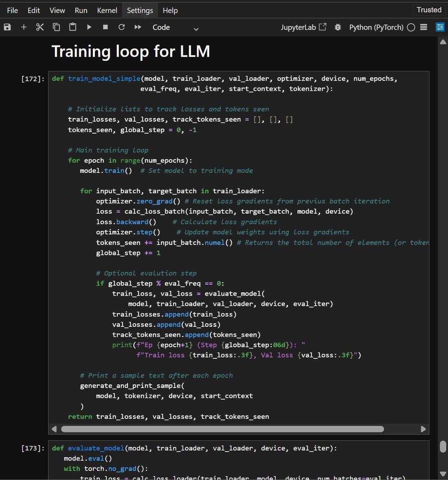Click 'track_tokens_seen.append(tokens_seen)' line
448x480 pixels.
187,335
